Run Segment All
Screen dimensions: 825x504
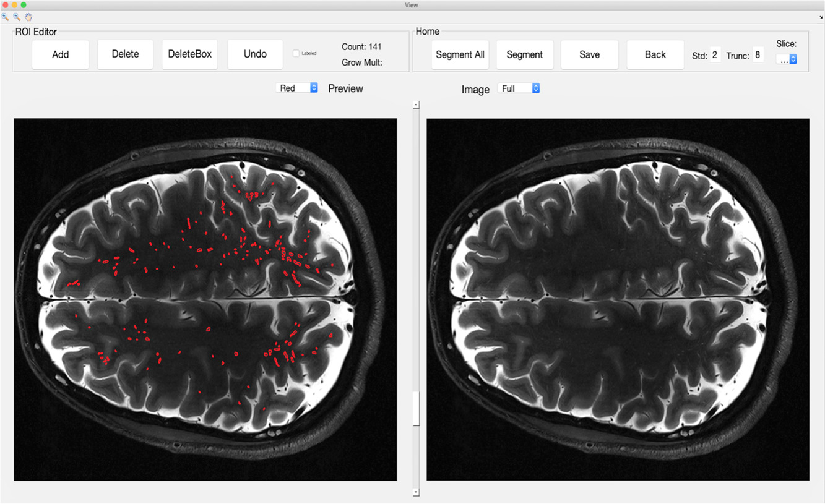(x=460, y=54)
